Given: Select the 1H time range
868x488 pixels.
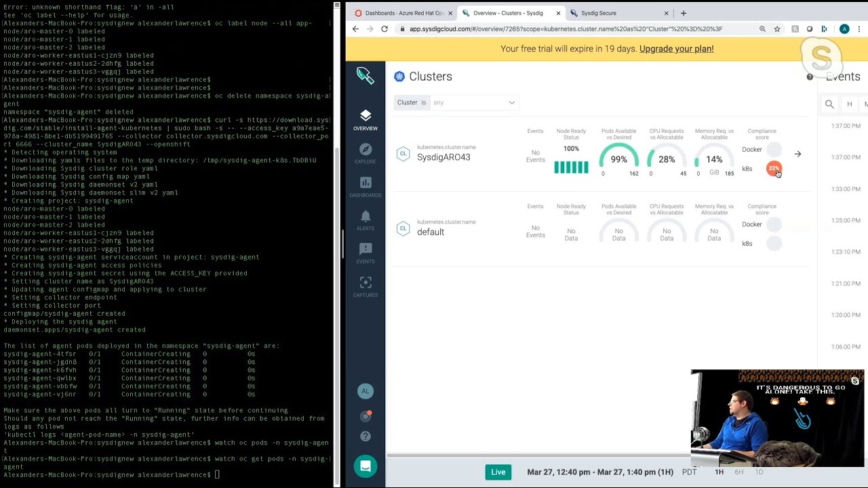Looking at the screenshot, I should (719, 472).
